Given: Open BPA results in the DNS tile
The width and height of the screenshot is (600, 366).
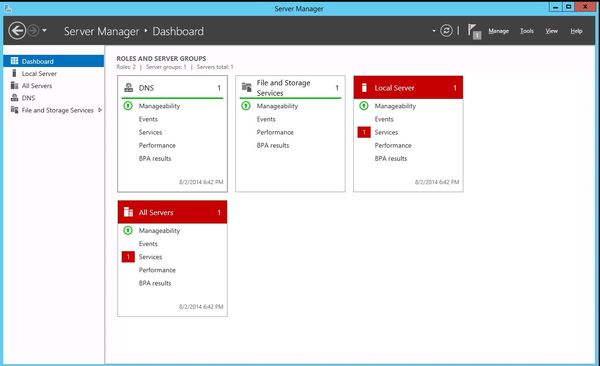Looking at the screenshot, I should (x=155, y=158).
